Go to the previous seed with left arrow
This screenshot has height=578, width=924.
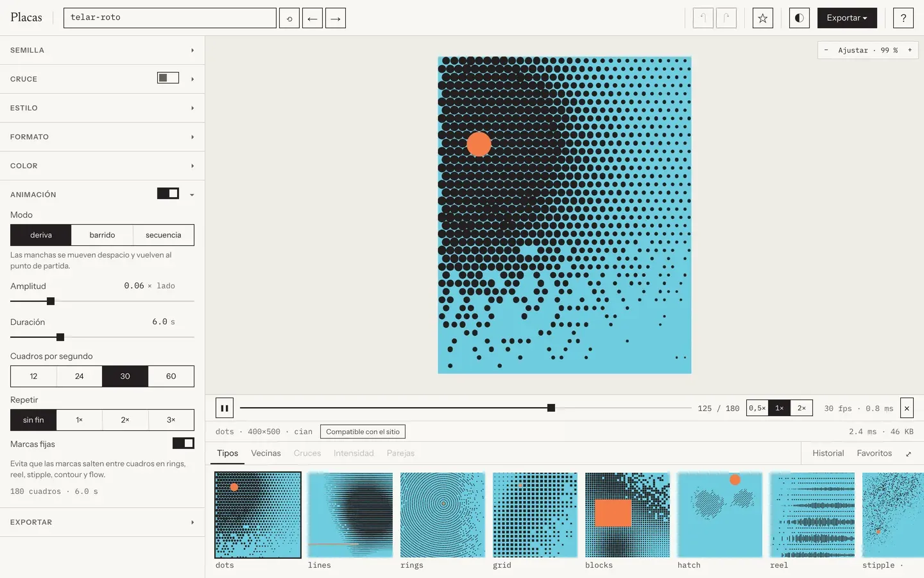pos(312,18)
